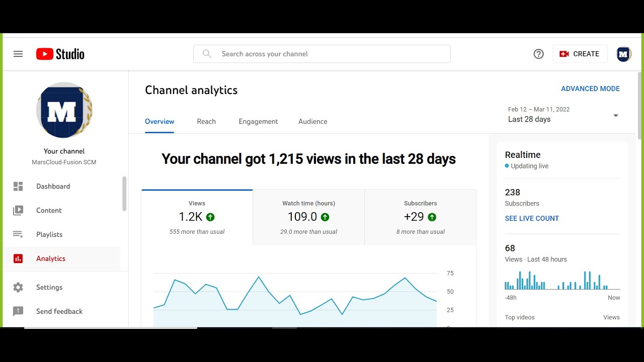Open the account avatar menu
The image size is (644, 362).
coord(624,54)
